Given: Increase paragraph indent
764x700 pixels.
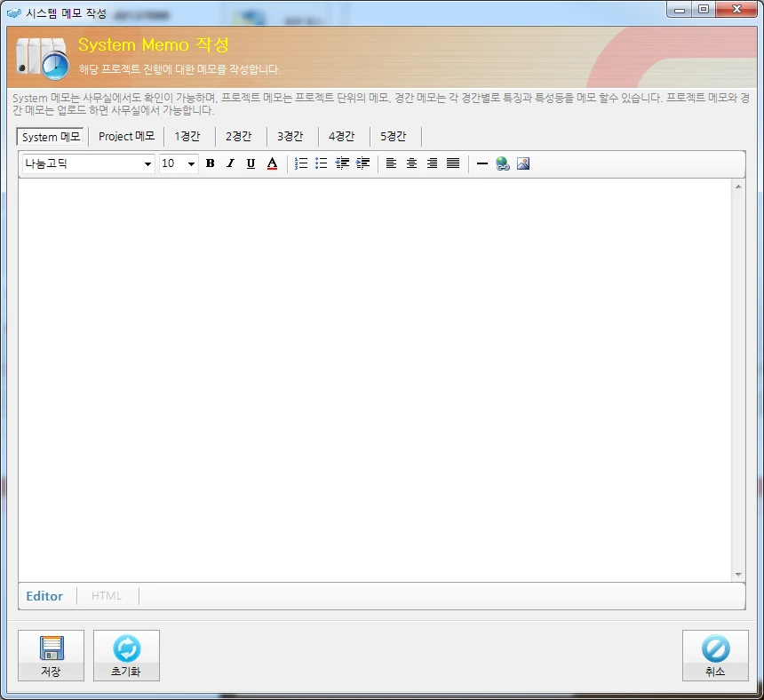Looking at the screenshot, I should click(363, 163).
